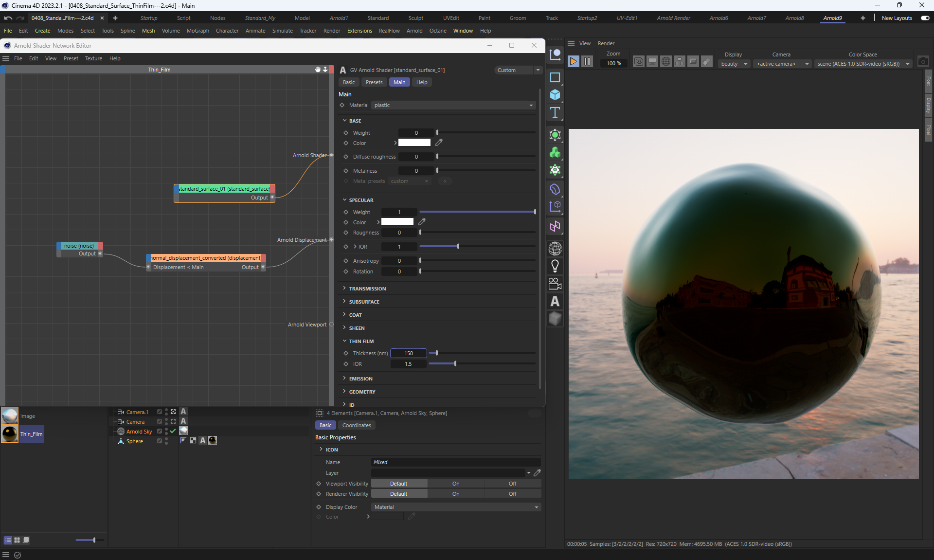Toggle the New Layouts switch
The image size is (934, 560).
[x=925, y=18]
